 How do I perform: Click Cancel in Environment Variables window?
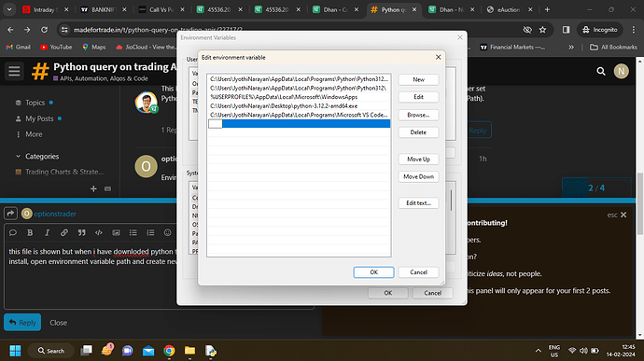pos(432,293)
